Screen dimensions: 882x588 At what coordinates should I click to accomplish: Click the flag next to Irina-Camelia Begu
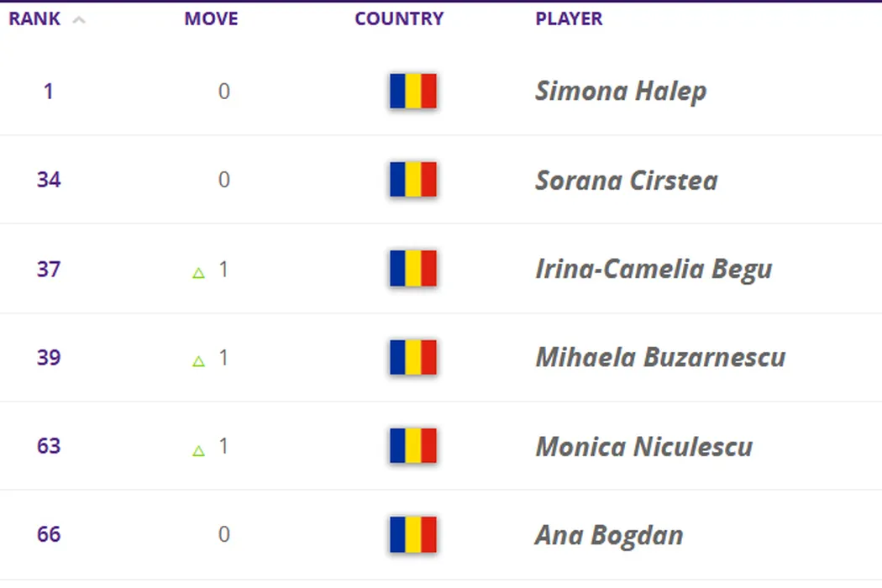point(412,269)
